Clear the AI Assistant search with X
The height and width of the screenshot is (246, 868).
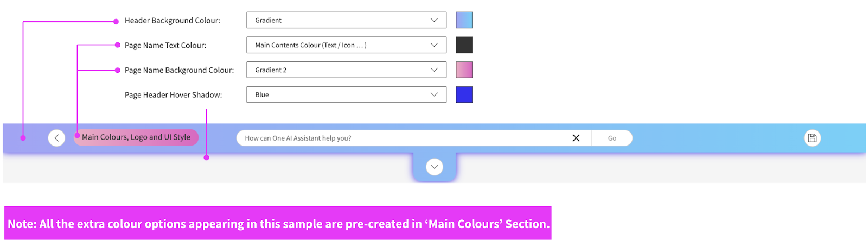point(576,138)
